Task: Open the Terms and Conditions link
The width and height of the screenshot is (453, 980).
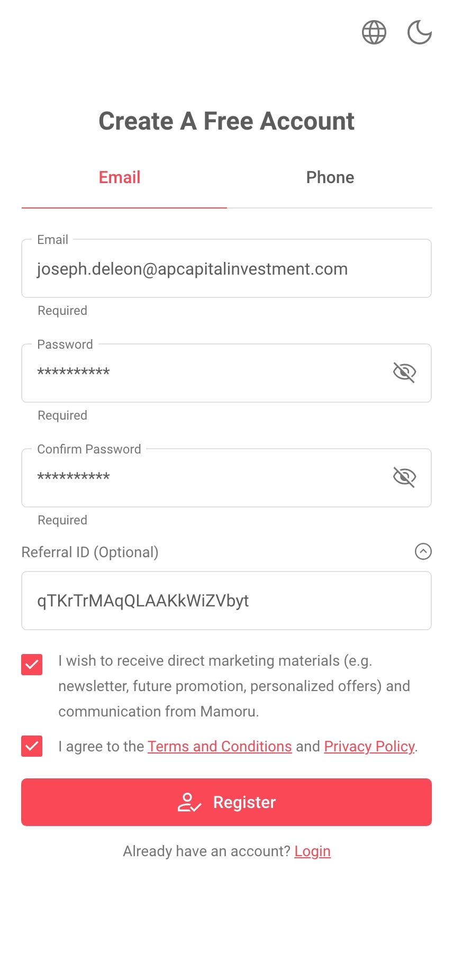Action: click(219, 746)
